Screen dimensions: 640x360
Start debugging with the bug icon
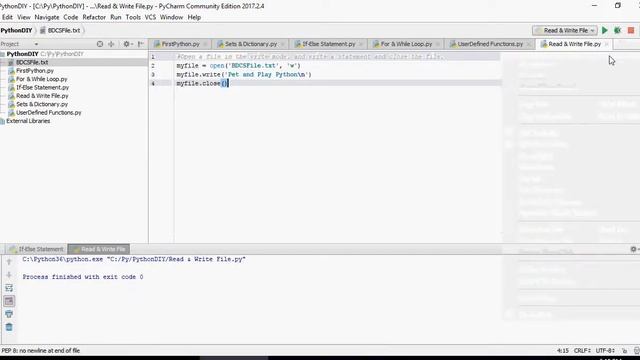pos(618,31)
